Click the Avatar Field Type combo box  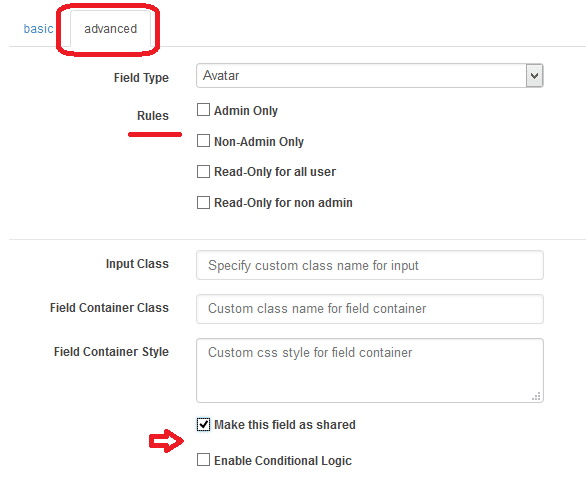pos(370,76)
